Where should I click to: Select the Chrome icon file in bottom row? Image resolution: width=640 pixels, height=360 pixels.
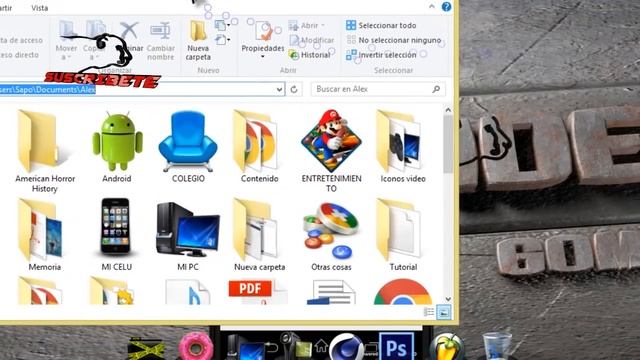click(403, 292)
